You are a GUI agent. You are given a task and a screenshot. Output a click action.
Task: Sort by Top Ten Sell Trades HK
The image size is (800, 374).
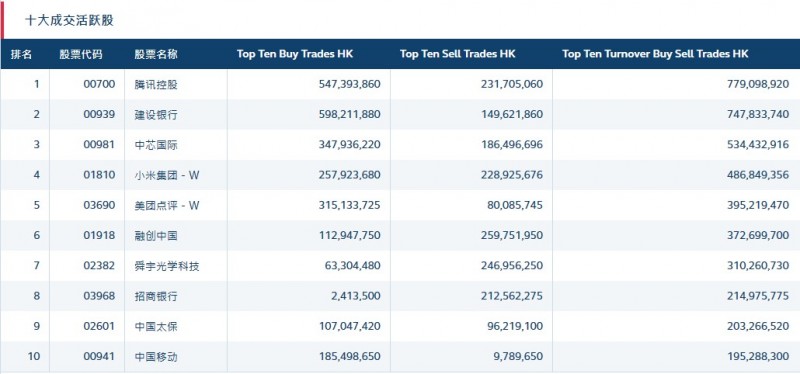point(458,54)
